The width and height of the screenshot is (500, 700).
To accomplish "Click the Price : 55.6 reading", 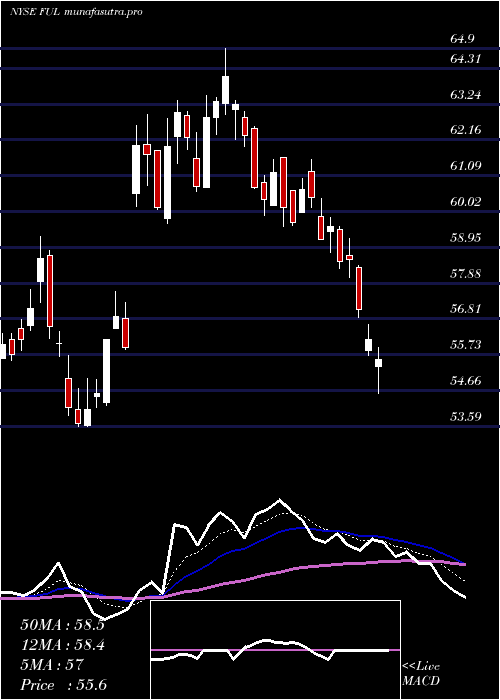I will click(63, 685).
